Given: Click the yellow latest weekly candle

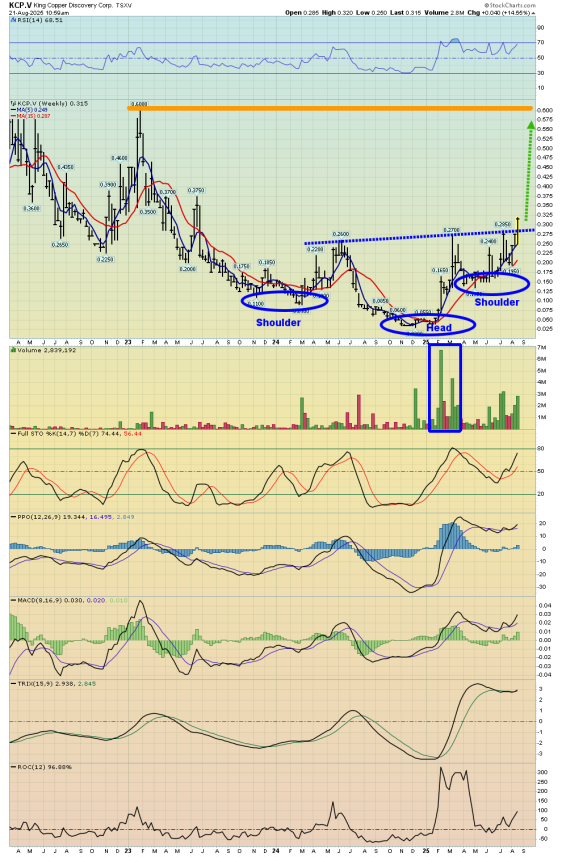Looking at the screenshot, I should coord(517,231).
